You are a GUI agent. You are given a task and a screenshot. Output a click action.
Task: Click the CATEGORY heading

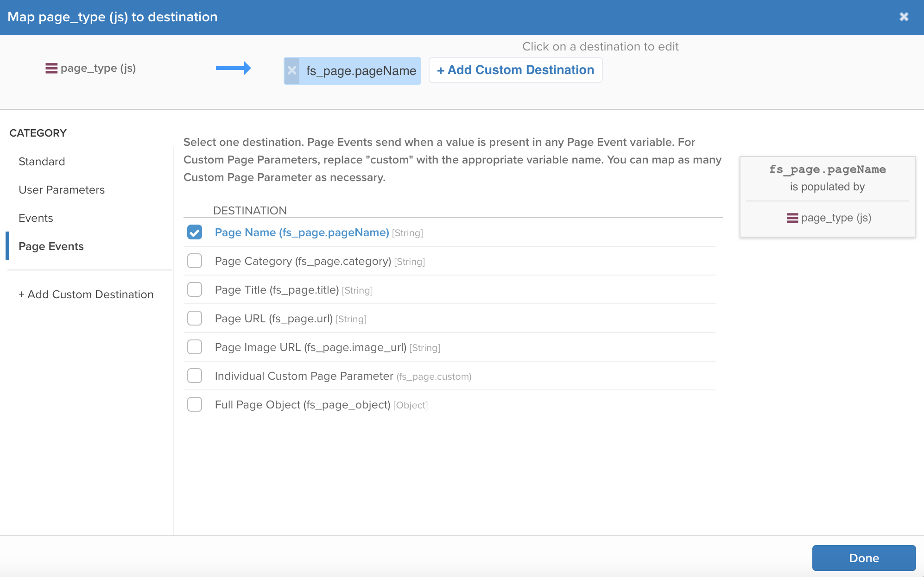pyautogui.click(x=38, y=133)
